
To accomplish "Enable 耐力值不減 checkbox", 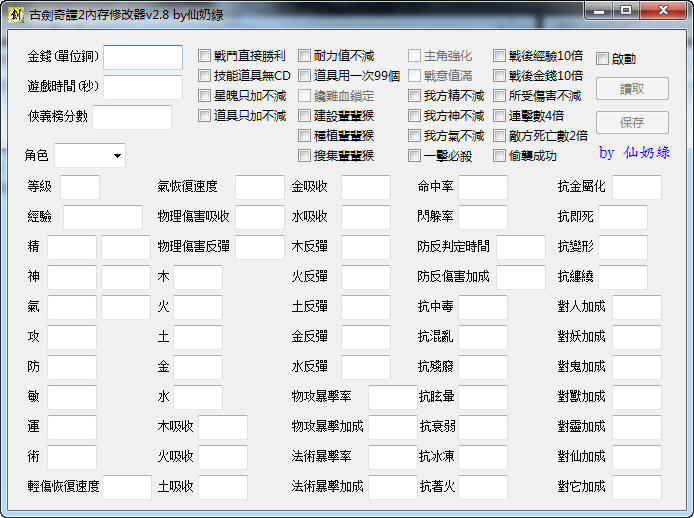I will coord(305,56).
